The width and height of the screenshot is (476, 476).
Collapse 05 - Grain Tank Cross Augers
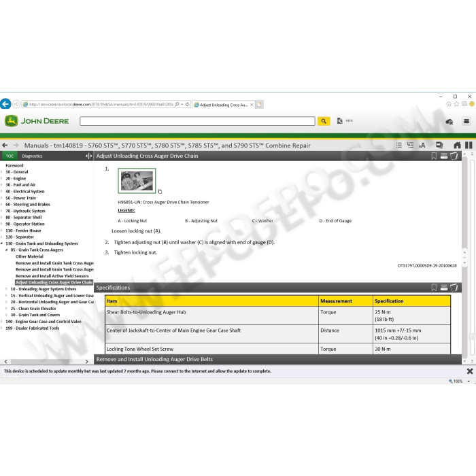(x=7, y=250)
